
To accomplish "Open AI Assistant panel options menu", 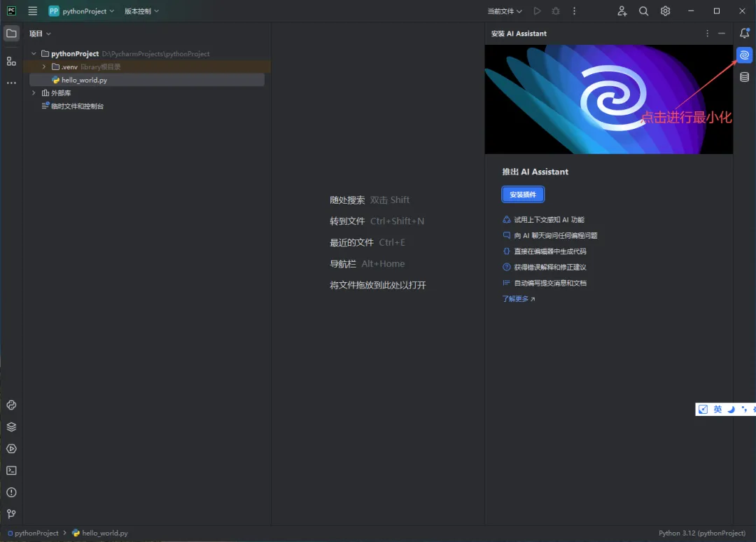I will (707, 34).
